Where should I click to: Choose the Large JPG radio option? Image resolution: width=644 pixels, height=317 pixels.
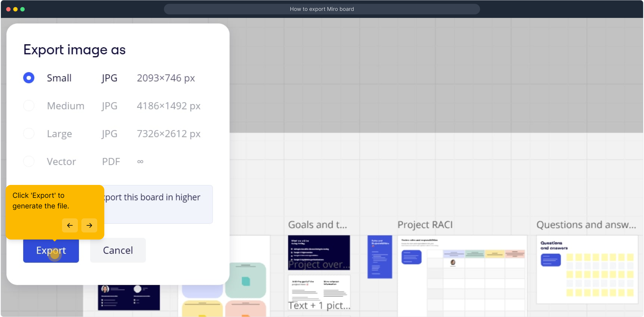click(29, 134)
